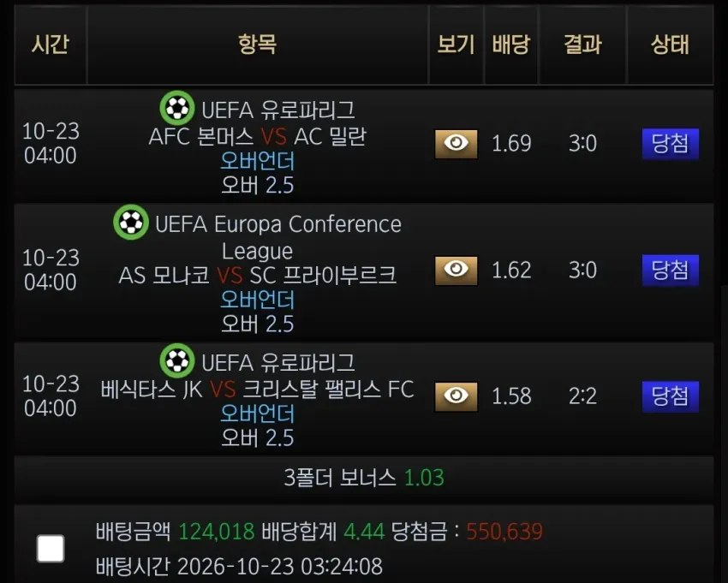
Task: Click 오버언더 link under AFC 본머스 match
Action: 257,161
